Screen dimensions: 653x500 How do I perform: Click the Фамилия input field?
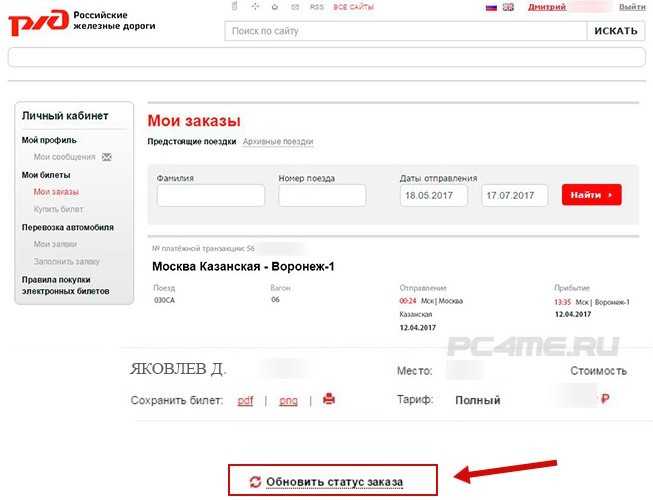pyautogui.click(x=210, y=195)
